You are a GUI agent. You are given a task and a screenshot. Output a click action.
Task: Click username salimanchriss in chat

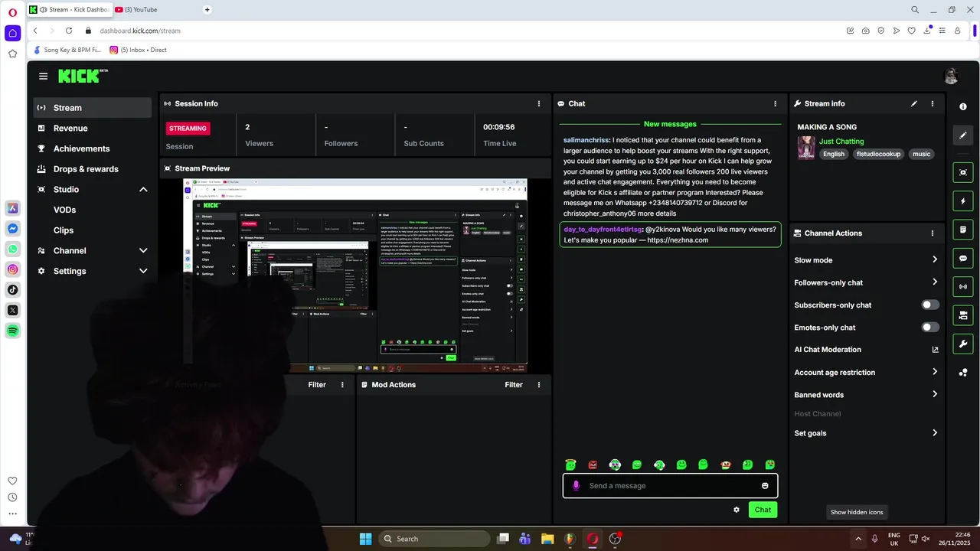click(586, 140)
